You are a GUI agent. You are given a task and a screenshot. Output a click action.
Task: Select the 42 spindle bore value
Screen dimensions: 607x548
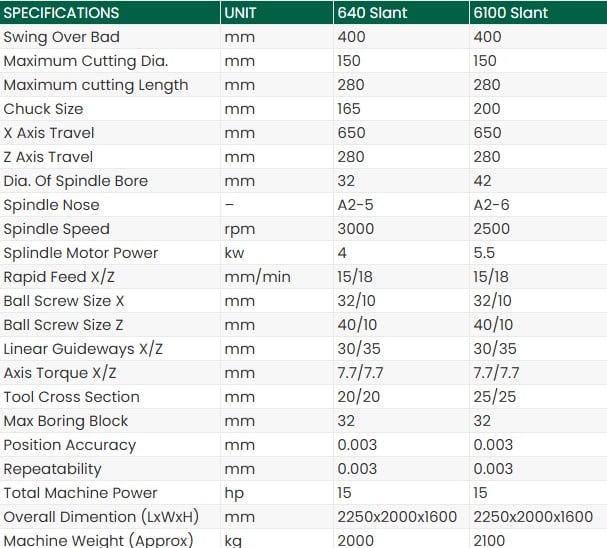482,181
